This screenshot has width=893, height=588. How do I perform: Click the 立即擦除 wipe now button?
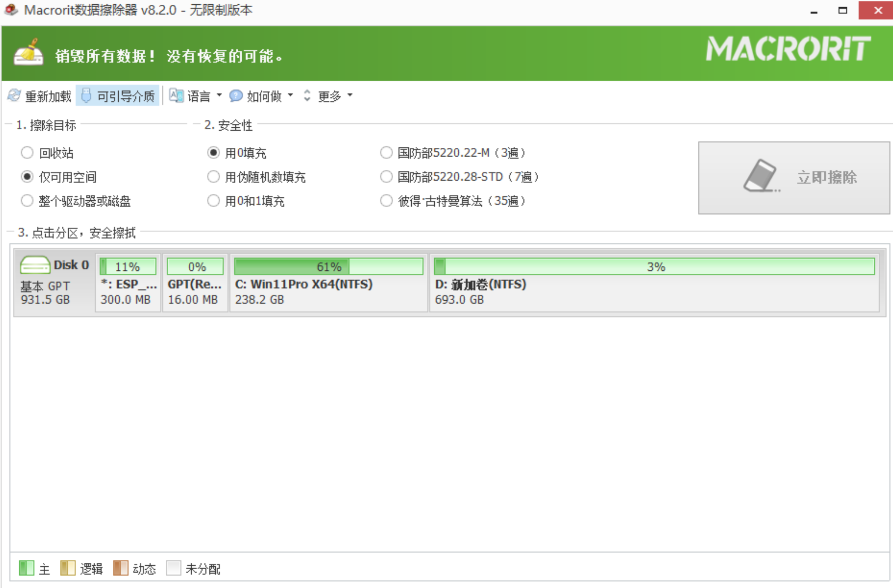[x=794, y=178]
